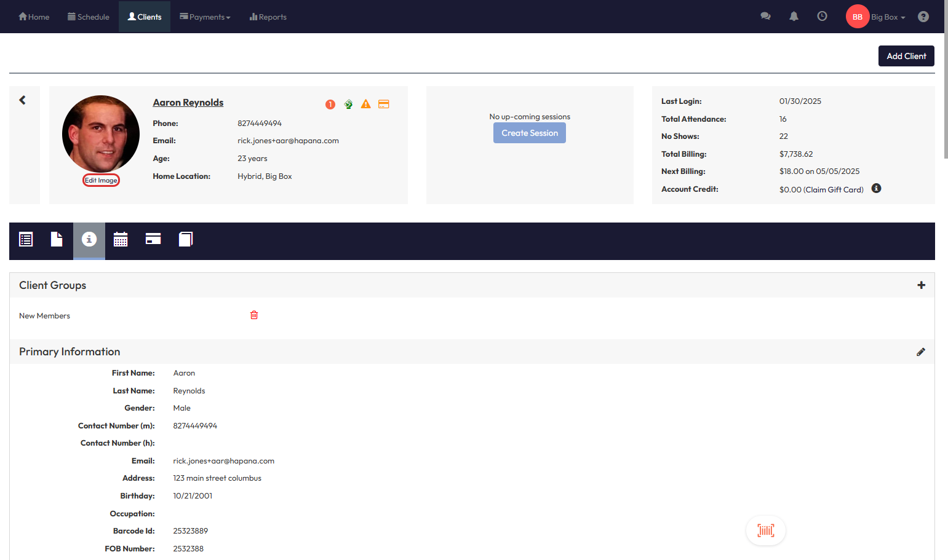Go back using the left chevron
Image resolution: width=948 pixels, height=560 pixels.
[x=23, y=100]
